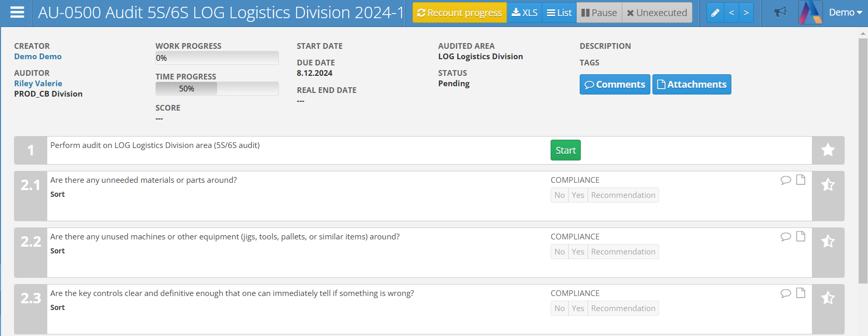Viewport: 868px width, 336px height.
Task: Go to next audit arrow
Action: click(x=746, y=13)
